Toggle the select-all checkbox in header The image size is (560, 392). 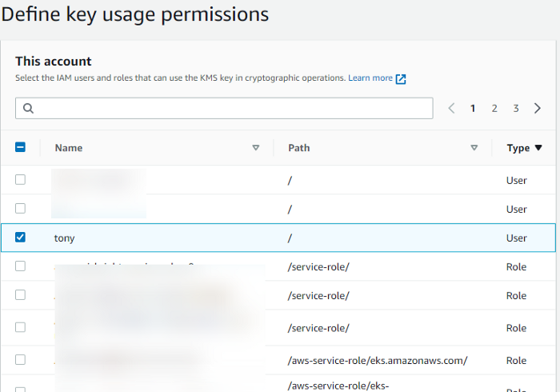21,147
